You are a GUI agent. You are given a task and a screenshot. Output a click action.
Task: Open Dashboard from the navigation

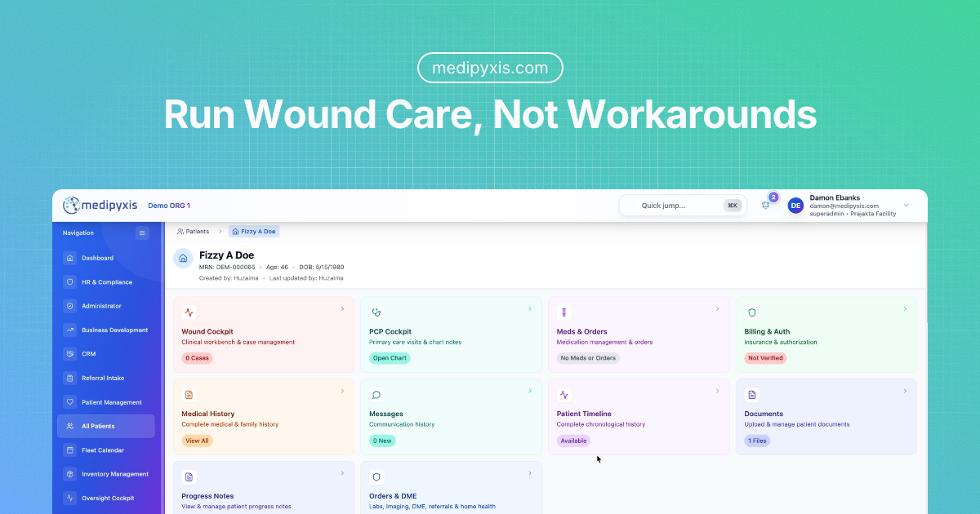pyautogui.click(x=105, y=258)
